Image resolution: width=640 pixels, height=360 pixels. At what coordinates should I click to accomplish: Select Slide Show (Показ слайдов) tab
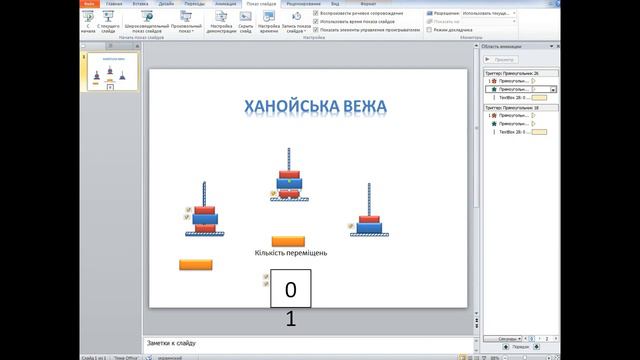click(261, 4)
